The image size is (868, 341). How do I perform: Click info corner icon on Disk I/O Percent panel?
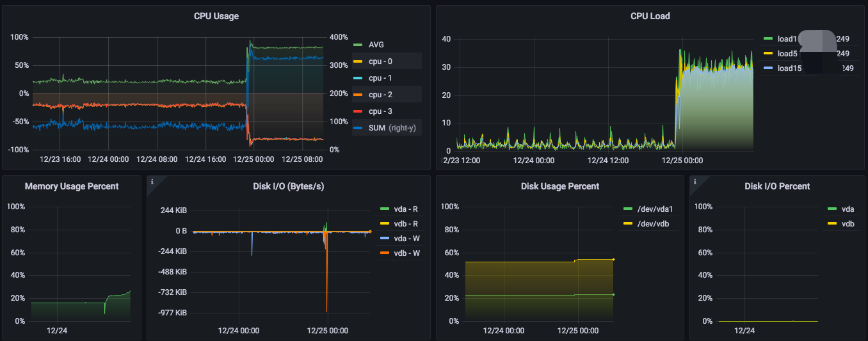695,182
